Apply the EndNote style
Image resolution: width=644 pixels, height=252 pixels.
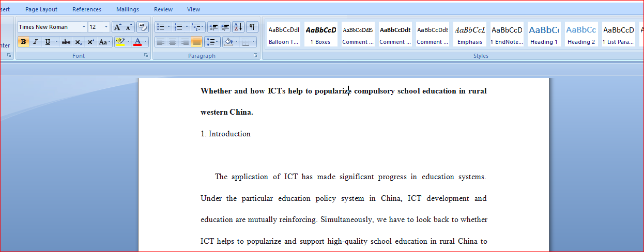click(507, 35)
